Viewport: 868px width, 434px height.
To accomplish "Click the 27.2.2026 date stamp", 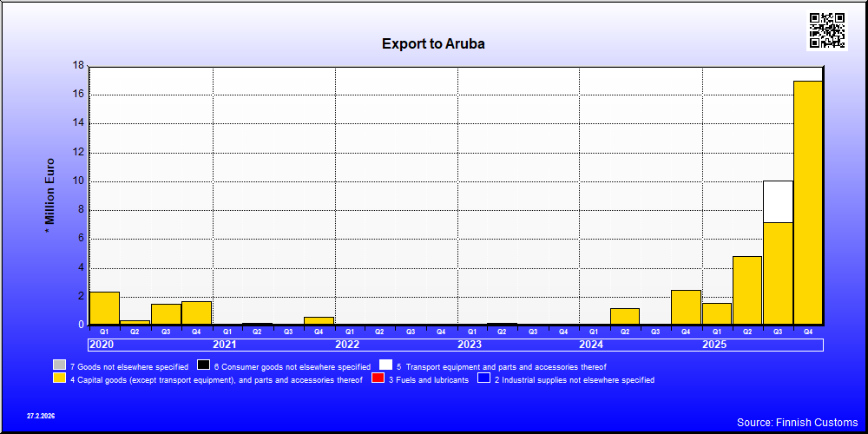I will [x=41, y=415].
